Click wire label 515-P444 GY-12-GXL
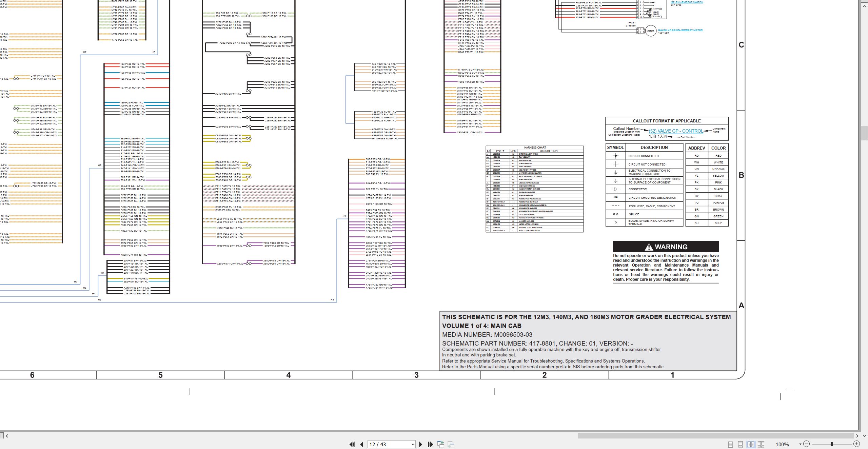The width and height of the screenshot is (868, 449). tap(136, 278)
